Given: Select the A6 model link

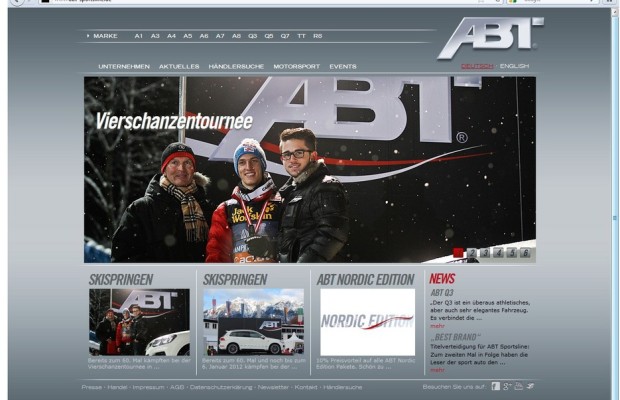Looking at the screenshot, I should pyautogui.click(x=204, y=36).
